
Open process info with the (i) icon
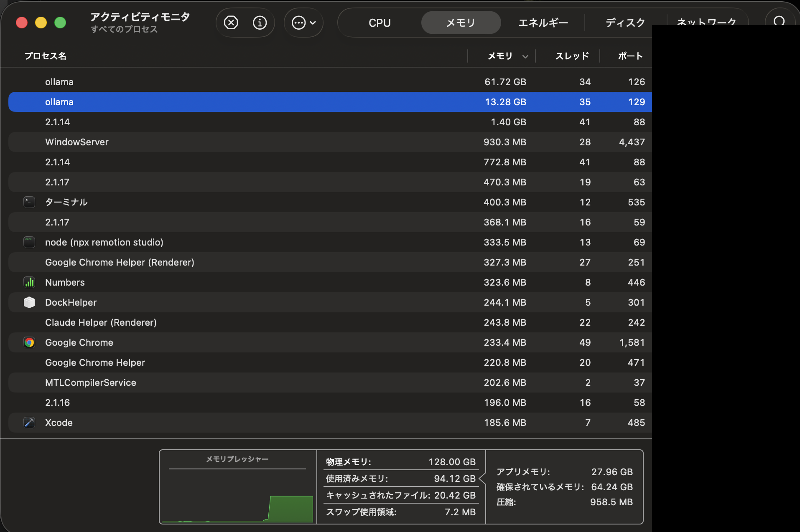(x=260, y=23)
